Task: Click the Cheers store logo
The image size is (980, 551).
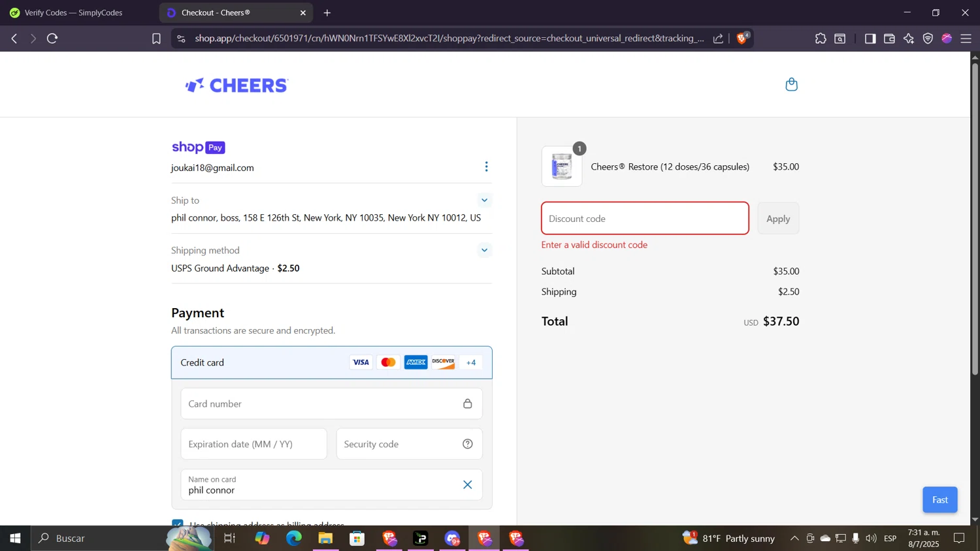Action: coord(237,85)
